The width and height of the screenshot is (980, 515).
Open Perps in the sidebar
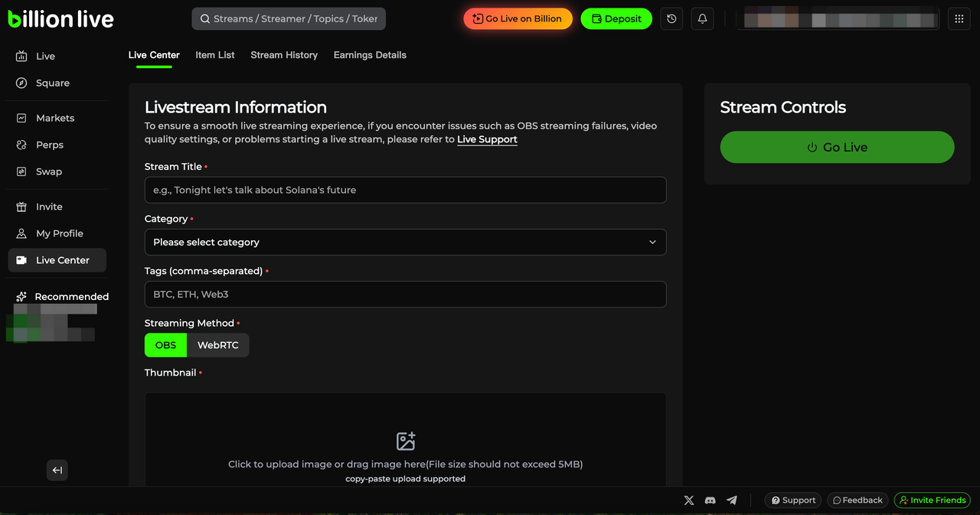tap(50, 145)
